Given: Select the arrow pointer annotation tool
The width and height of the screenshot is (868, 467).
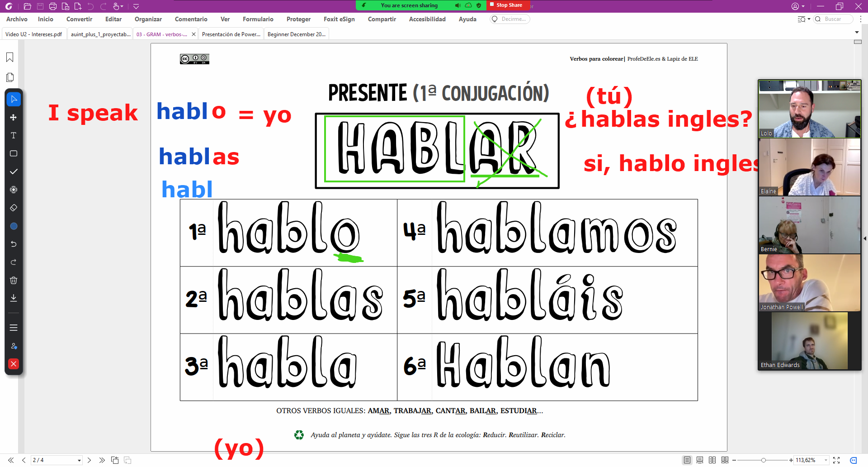Looking at the screenshot, I should [x=14, y=99].
